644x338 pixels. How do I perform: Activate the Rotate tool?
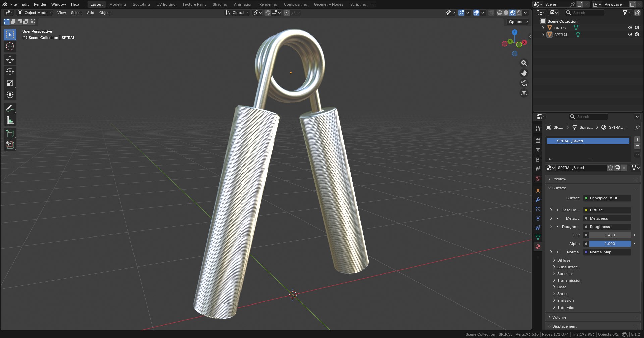[x=10, y=71]
